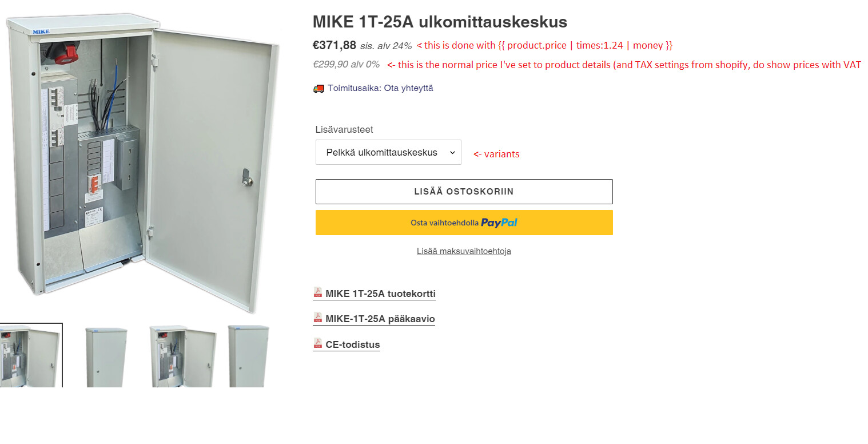The height and width of the screenshot is (444, 868).
Task: Open the Lisävarusteet variant dropdown
Action: 388,152
